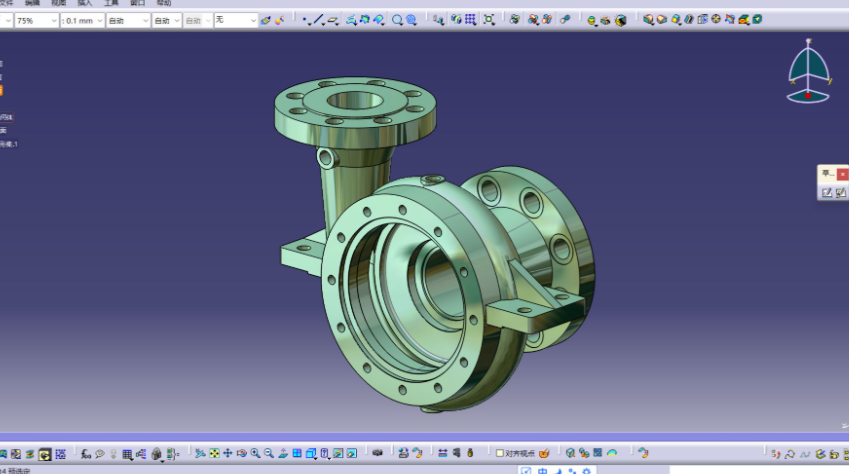Click the black and yellow cube icon
849x474 pixels.
pyautogui.click(x=621, y=20)
